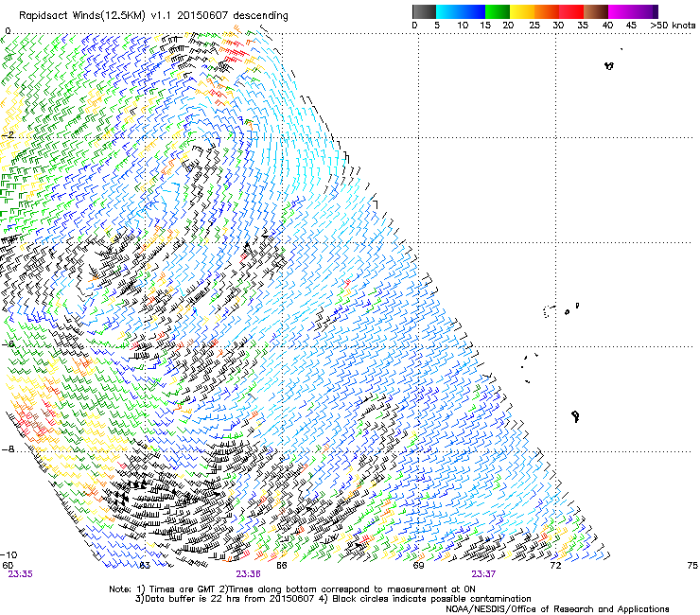Click the '-8' latitude axis label
Viewport: 700px width, 615px height.
point(9,448)
